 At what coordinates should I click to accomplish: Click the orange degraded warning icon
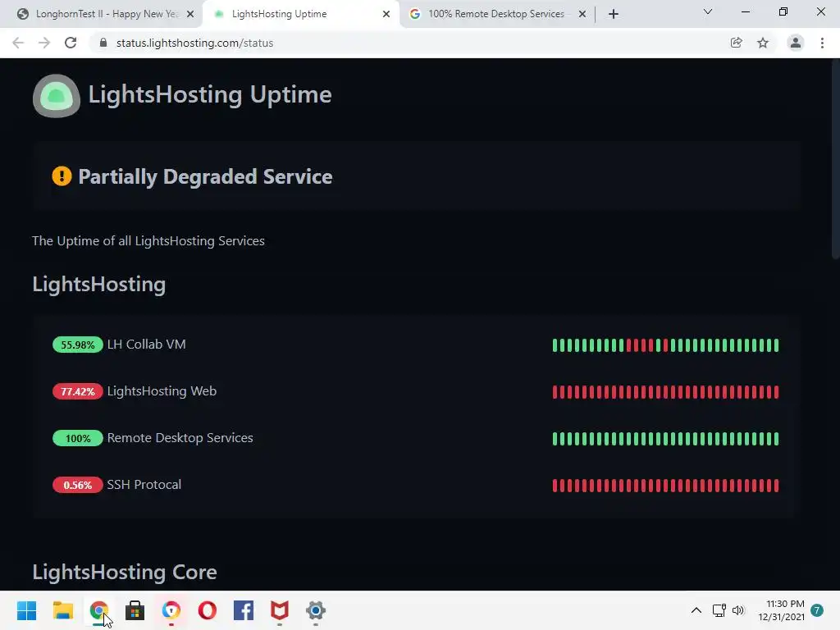point(62,176)
